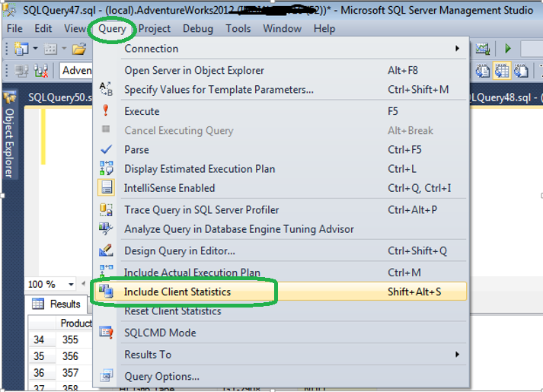Screen dimensions: 543x392
Task: Click the Results grid tab icon
Action: (x=38, y=304)
